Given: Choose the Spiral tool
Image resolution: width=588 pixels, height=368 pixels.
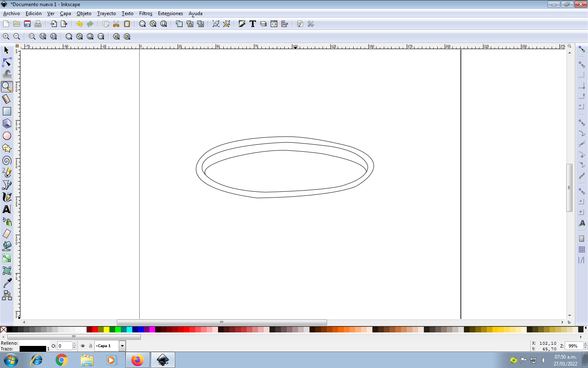Looking at the screenshot, I should tap(7, 160).
